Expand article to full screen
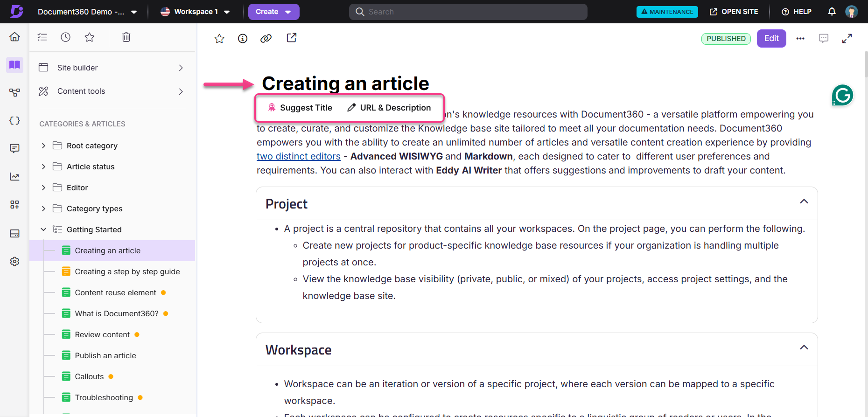 click(x=847, y=38)
